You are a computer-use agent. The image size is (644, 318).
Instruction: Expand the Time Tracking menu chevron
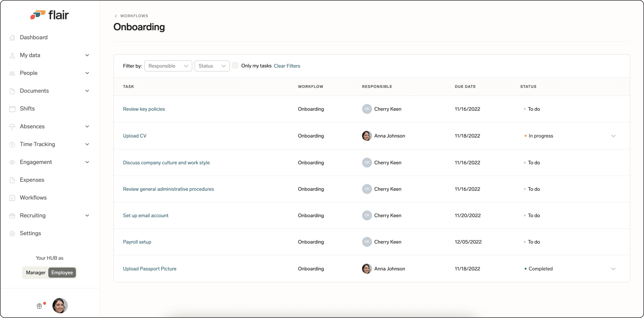[87, 144]
